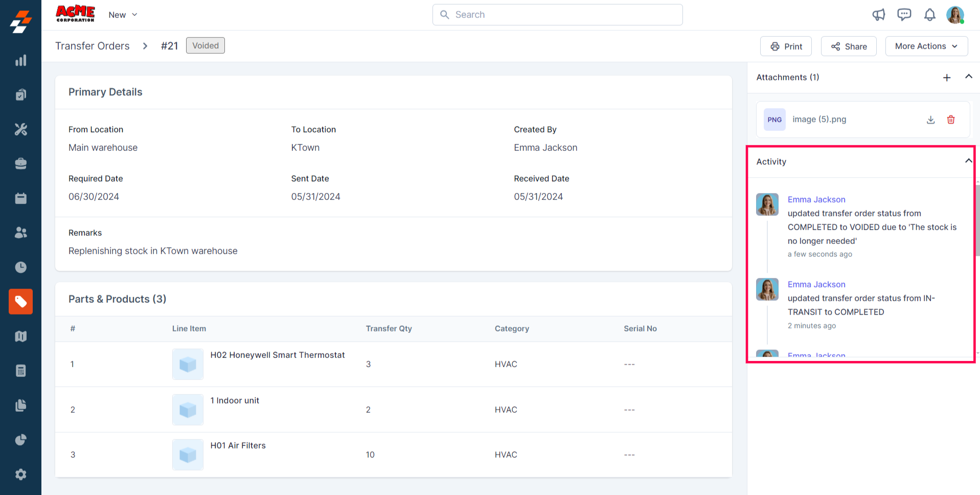The height and width of the screenshot is (495, 980).
Task: Collapse the Attachments section
Action: coord(968,77)
